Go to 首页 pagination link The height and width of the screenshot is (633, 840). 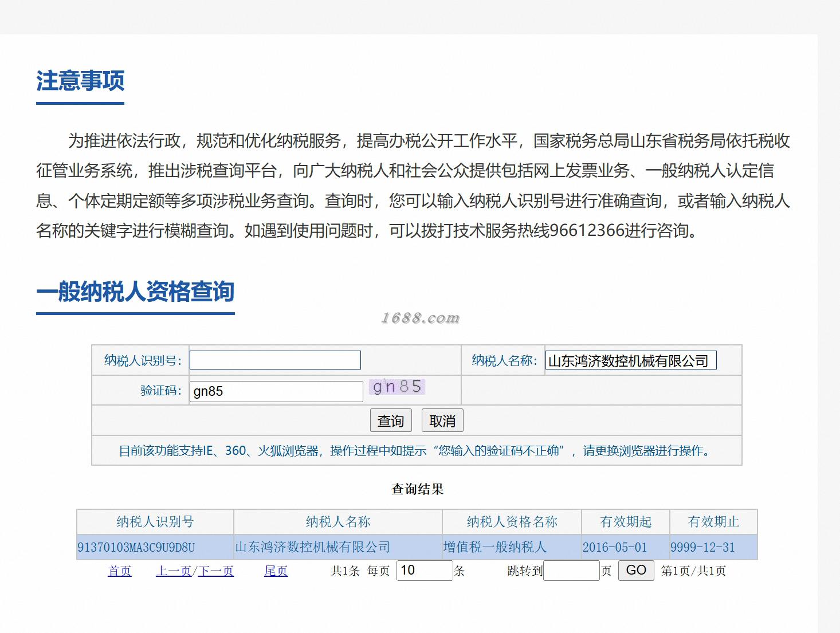click(x=119, y=571)
